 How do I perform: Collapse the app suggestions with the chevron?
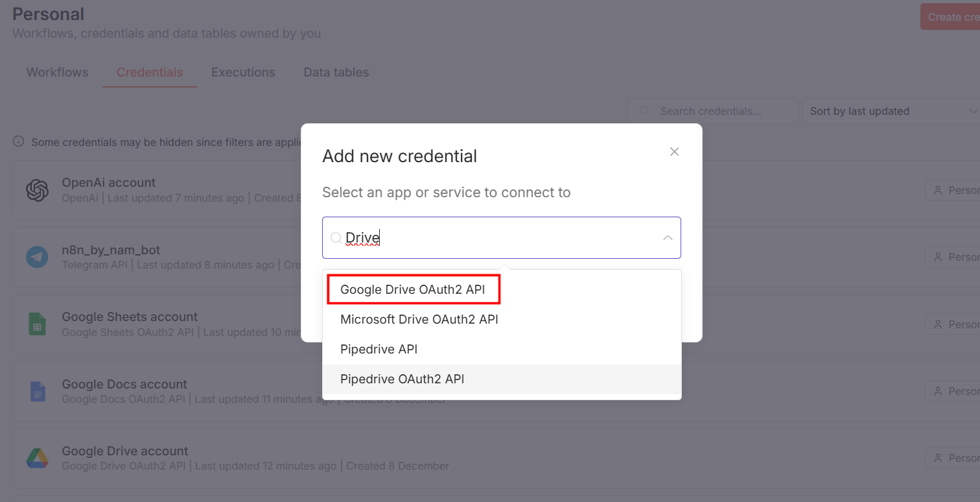click(x=667, y=237)
